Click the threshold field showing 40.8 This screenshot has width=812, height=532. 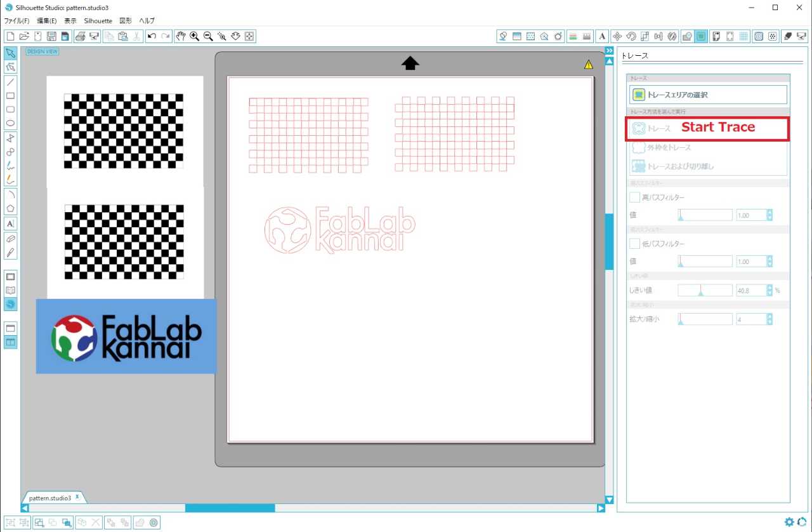751,290
